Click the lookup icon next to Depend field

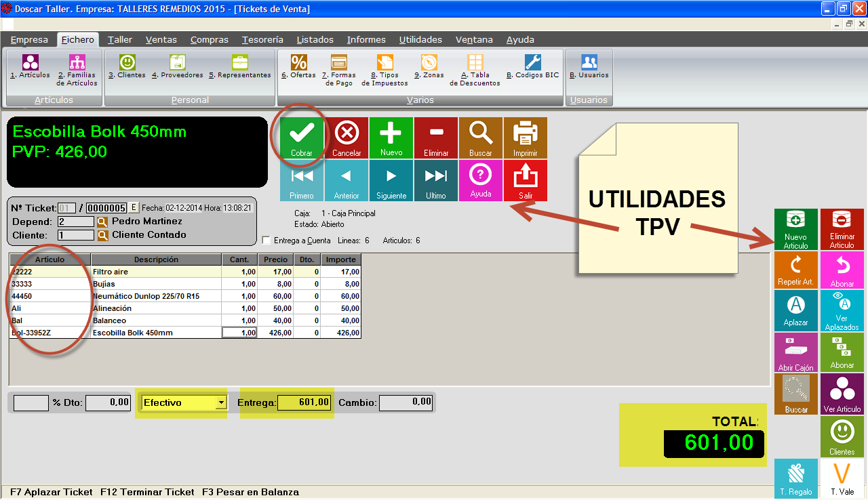point(102,222)
